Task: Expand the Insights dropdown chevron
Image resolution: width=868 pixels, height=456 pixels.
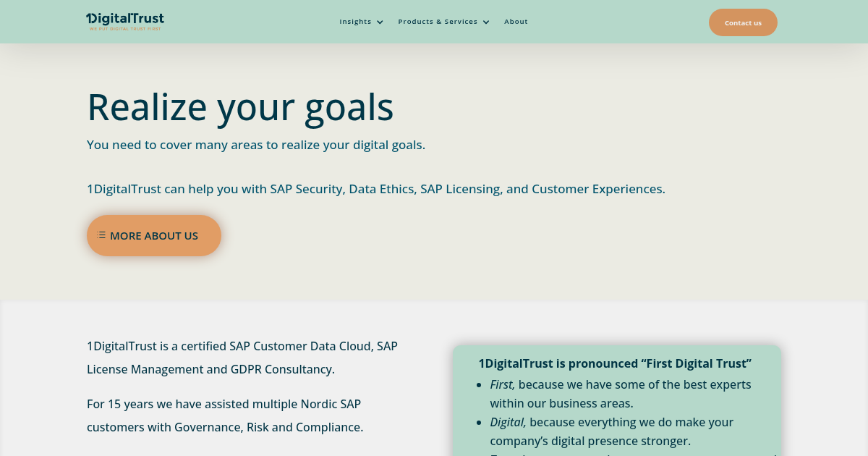Action: point(380,22)
